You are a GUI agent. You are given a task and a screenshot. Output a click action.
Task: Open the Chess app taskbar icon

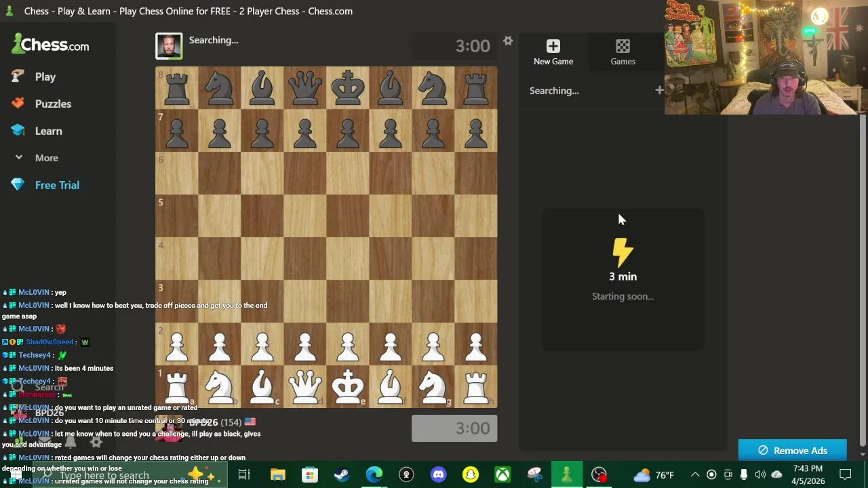click(x=567, y=475)
